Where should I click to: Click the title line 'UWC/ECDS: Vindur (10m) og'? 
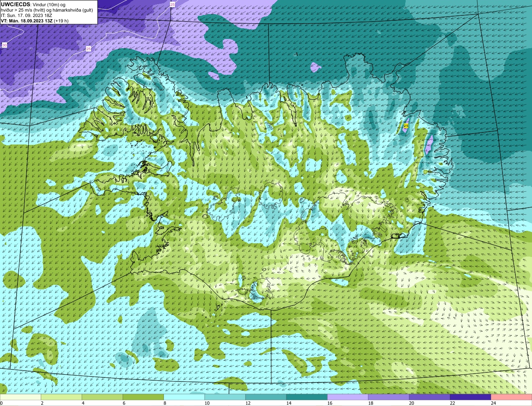(x=33, y=4)
